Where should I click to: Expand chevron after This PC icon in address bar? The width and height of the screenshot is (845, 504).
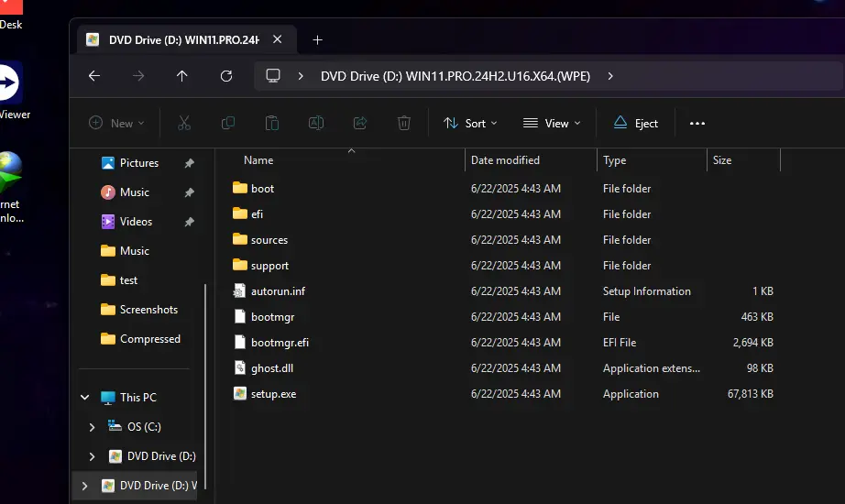coord(301,76)
